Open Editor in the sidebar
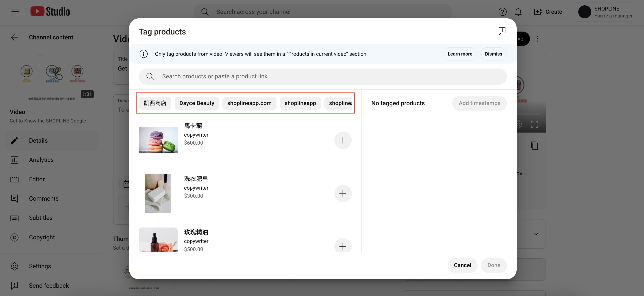The height and width of the screenshot is (296, 644). [52, 179]
